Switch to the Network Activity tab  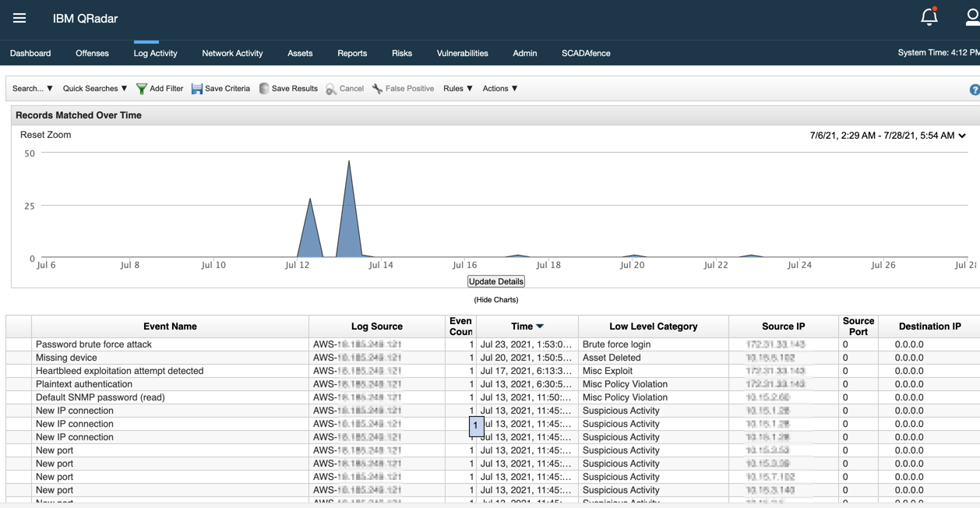[x=231, y=53]
